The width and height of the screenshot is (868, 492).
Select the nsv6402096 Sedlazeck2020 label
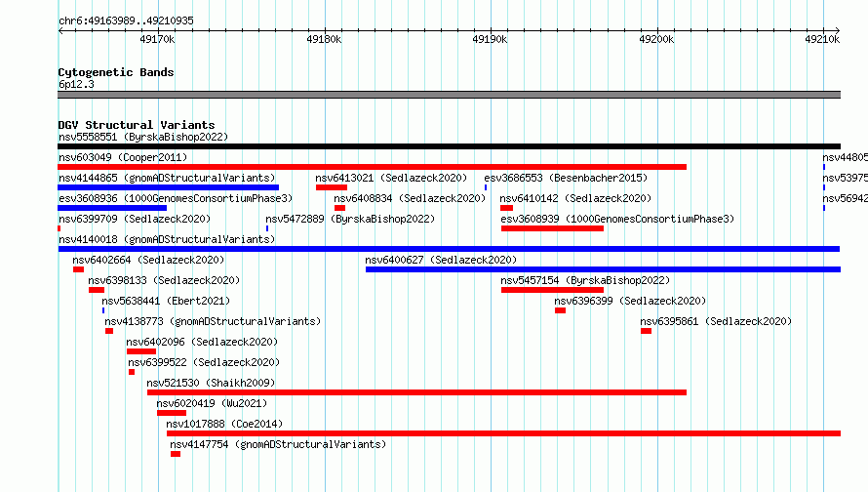pos(203,342)
